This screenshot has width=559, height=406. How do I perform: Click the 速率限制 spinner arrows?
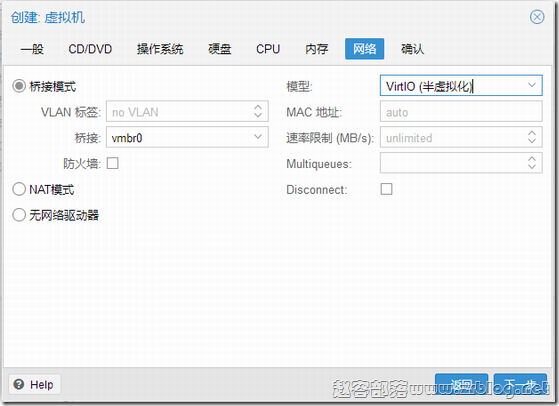[x=532, y=137]
